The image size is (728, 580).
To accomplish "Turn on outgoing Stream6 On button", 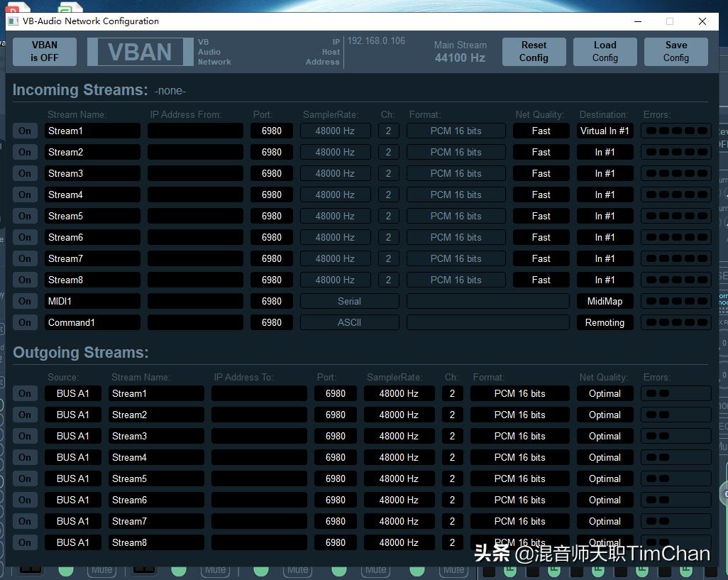I will [x=25, y=500].
